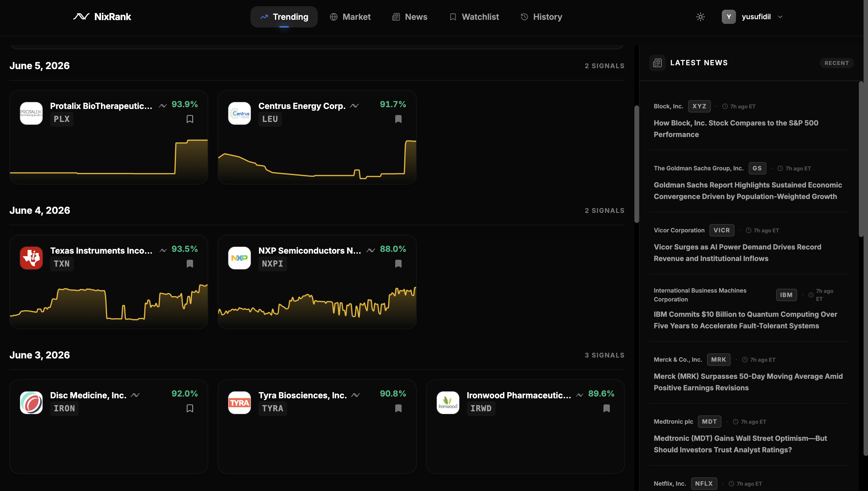Click the Texas Instruments logo

(31, 258)
